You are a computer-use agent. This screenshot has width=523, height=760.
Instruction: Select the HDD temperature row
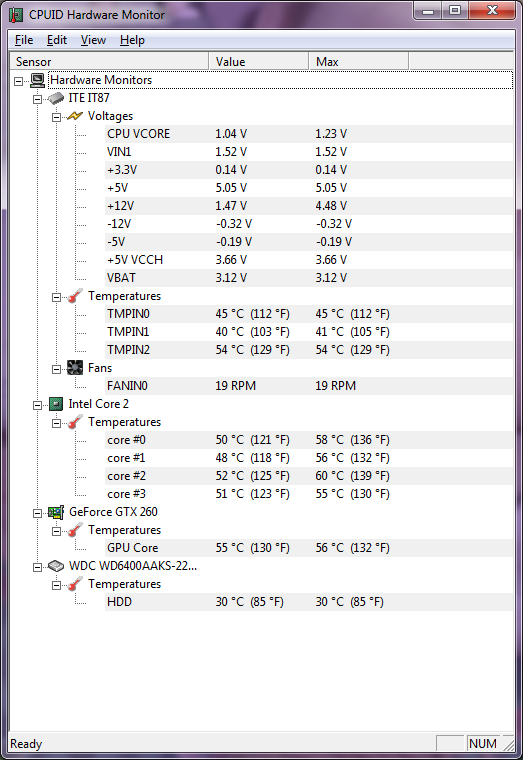pyautogui.click(x=309, y=602)
